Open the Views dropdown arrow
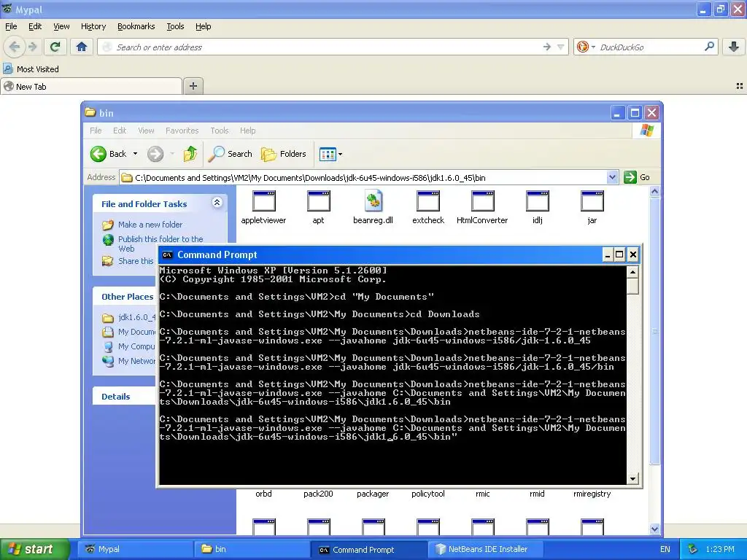 [340, 154]
